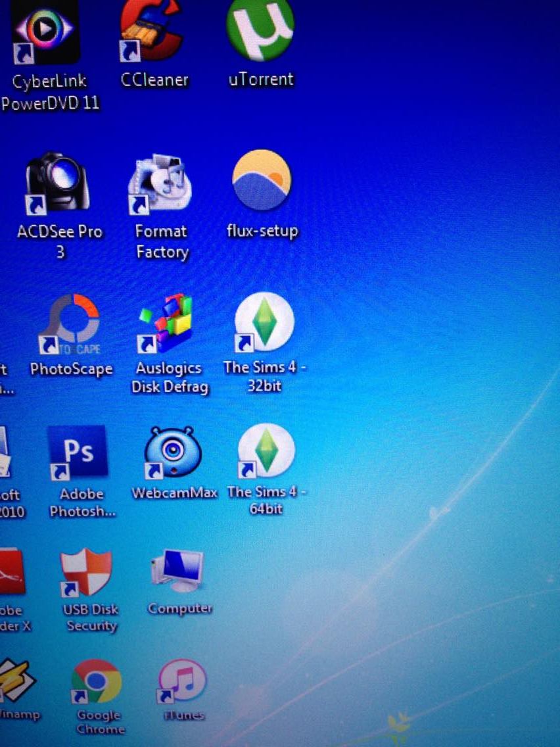Viewport: 560px width, 747px height.
Task: Click the ACDSee Pro 3 shortcut
Action: (57, 182)
